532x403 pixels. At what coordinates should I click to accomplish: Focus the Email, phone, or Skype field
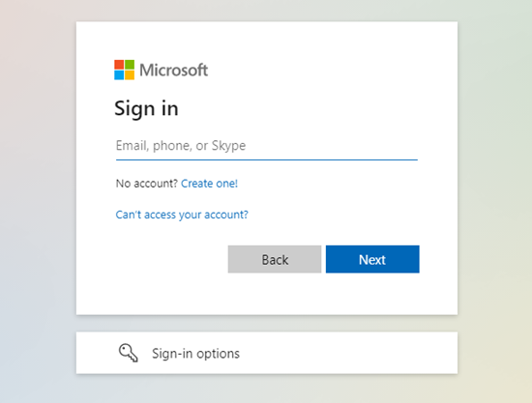(x=267, y=146)
